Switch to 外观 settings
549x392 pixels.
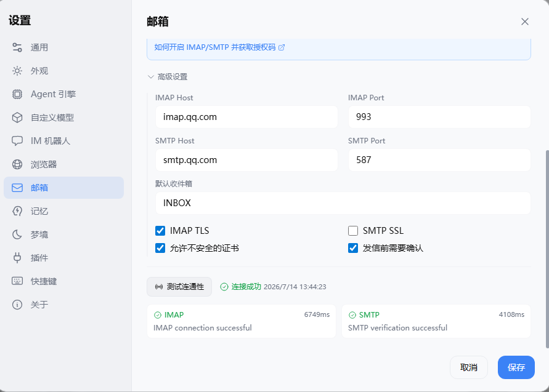pyautogui.click(x=63, y=71)
